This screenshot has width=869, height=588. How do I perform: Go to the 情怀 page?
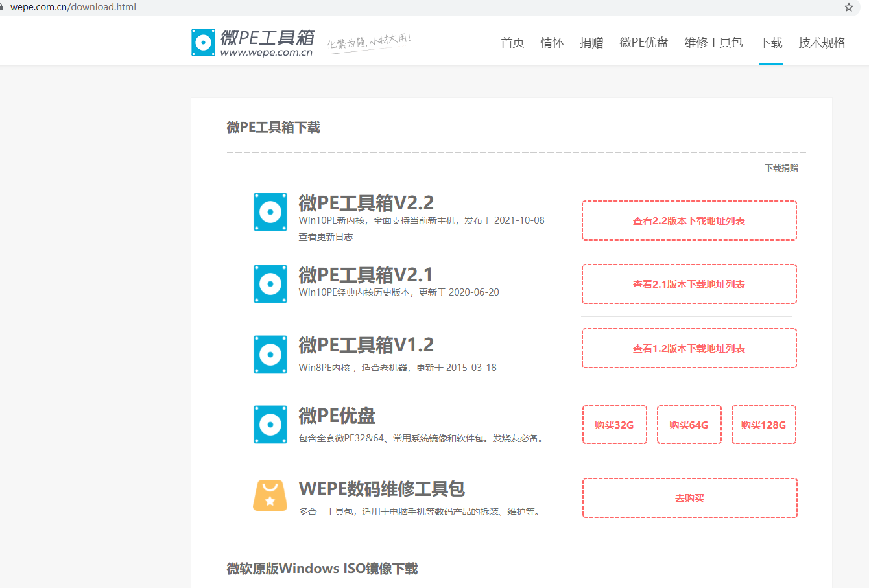552,43
